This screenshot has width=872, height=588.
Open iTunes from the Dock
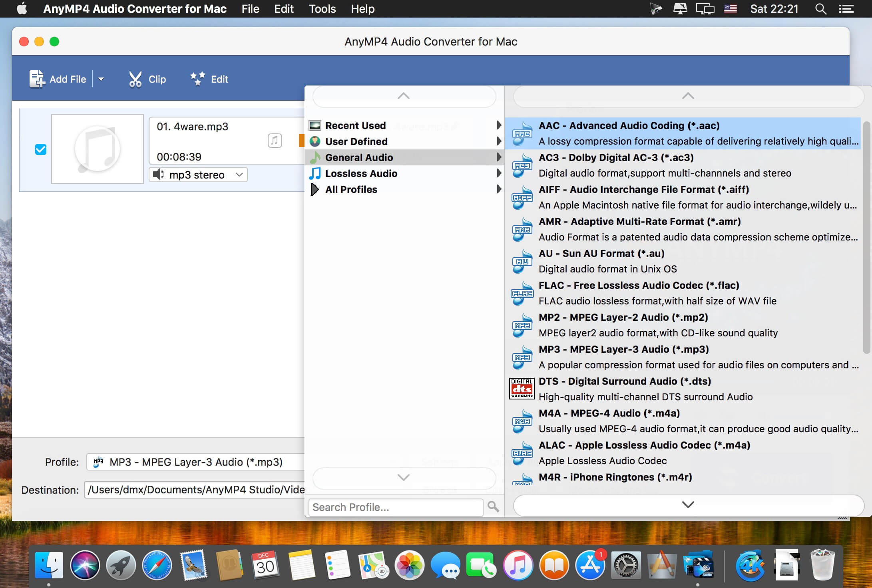coord(518,565)
